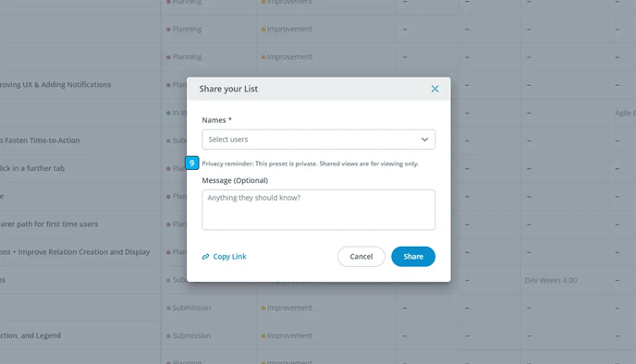Click the blue Share button
636x364 pixels.
pyautogui.click(x=413, y=257)
